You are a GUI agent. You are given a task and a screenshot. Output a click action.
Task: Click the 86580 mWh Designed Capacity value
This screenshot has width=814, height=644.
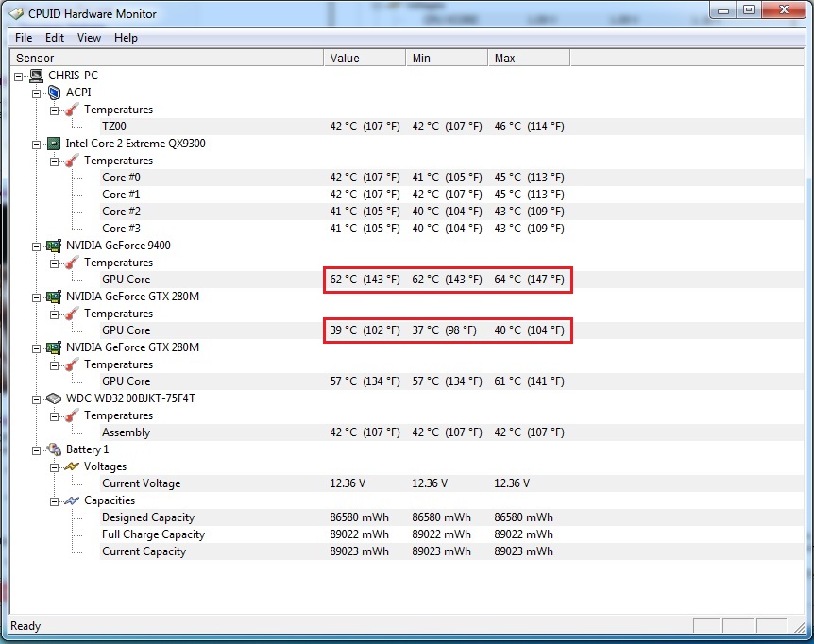[359, 517]
